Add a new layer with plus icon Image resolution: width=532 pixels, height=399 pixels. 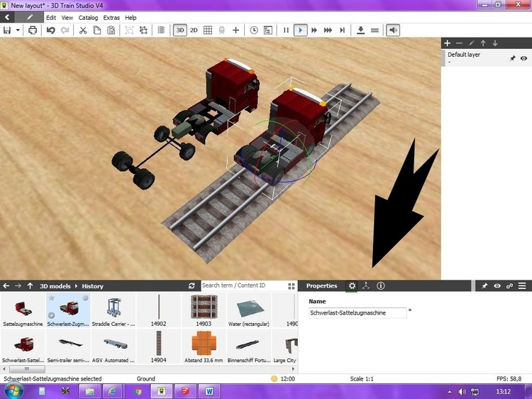tap(447, 43)
